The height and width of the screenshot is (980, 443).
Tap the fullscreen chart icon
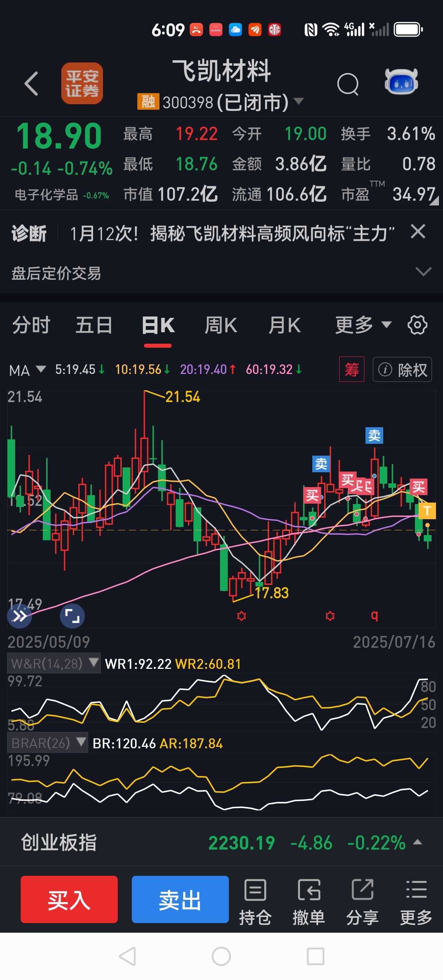click(72, 616)
